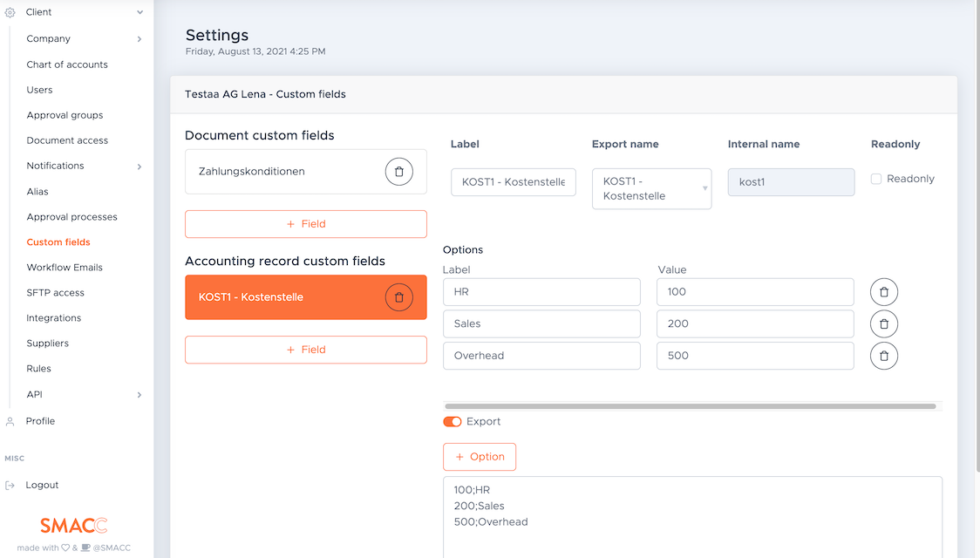Edit the option value 500

click(x=755, y=356)
